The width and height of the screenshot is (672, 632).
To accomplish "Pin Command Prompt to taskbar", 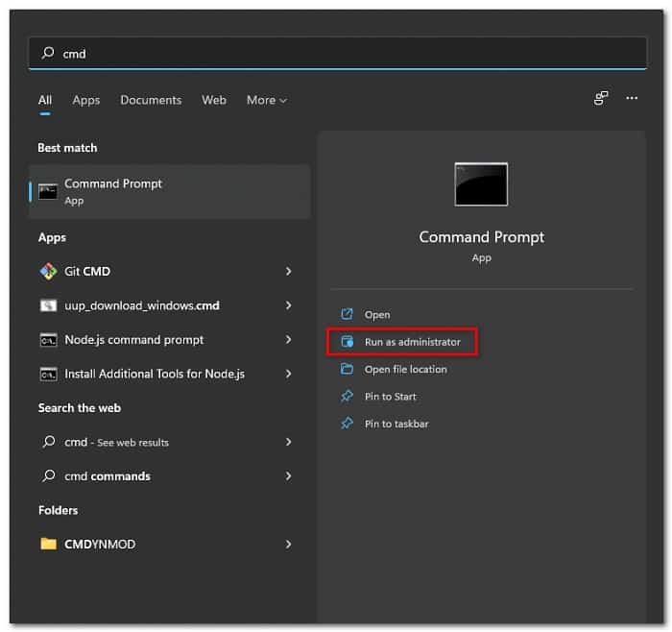I will [396, 424].
